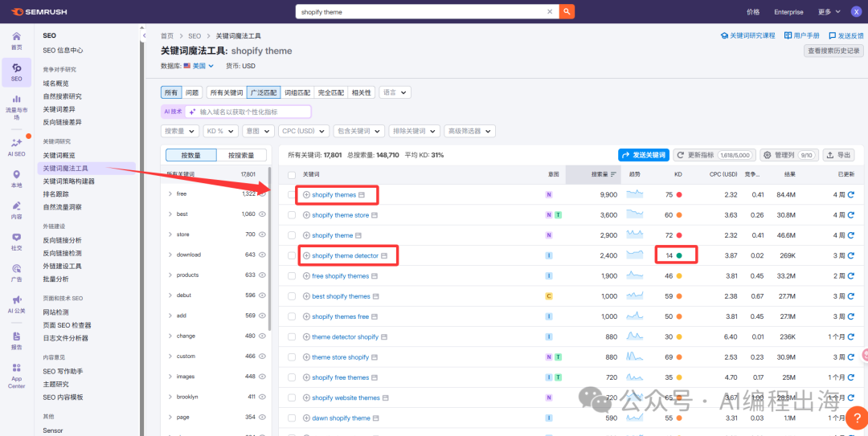Check the free shopify themes checkbox

pyautogui.click(x=292, y=276)
